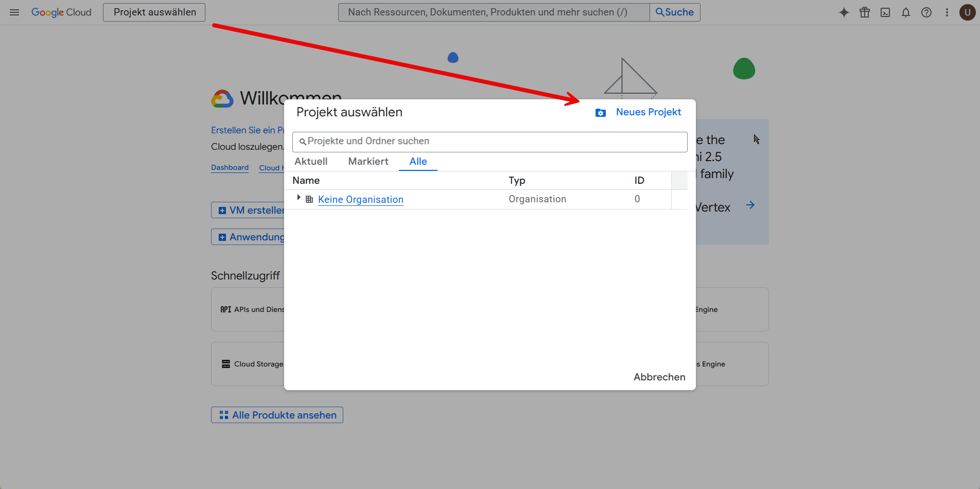Click the Cloud Storage icon

tap(226, 364)
